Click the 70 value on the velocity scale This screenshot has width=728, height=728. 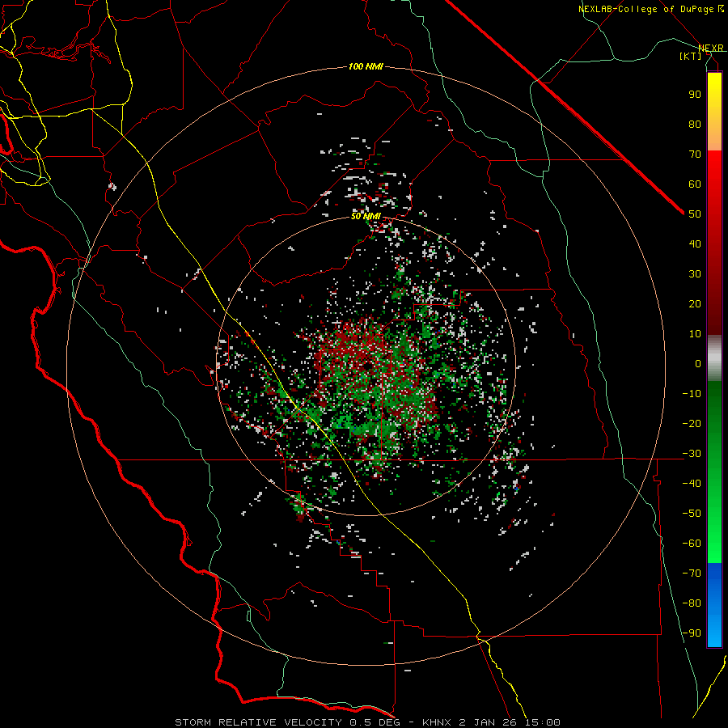coord(695,154)
